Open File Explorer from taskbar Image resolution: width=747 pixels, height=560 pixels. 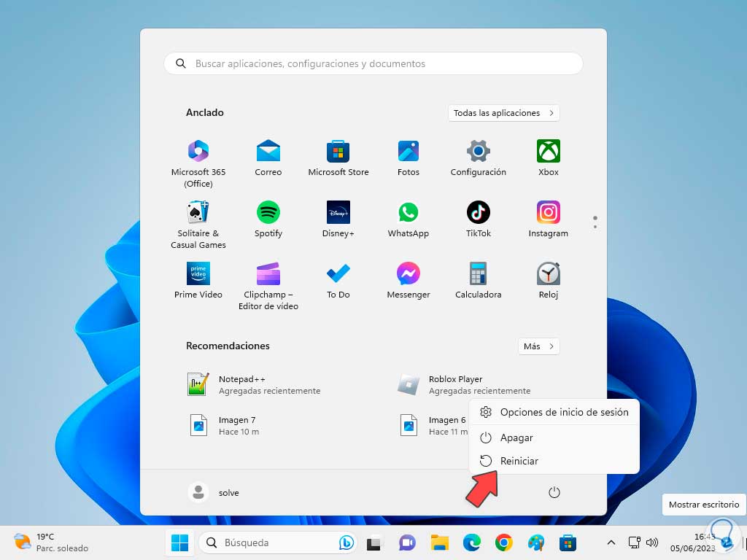pos(439,542)
